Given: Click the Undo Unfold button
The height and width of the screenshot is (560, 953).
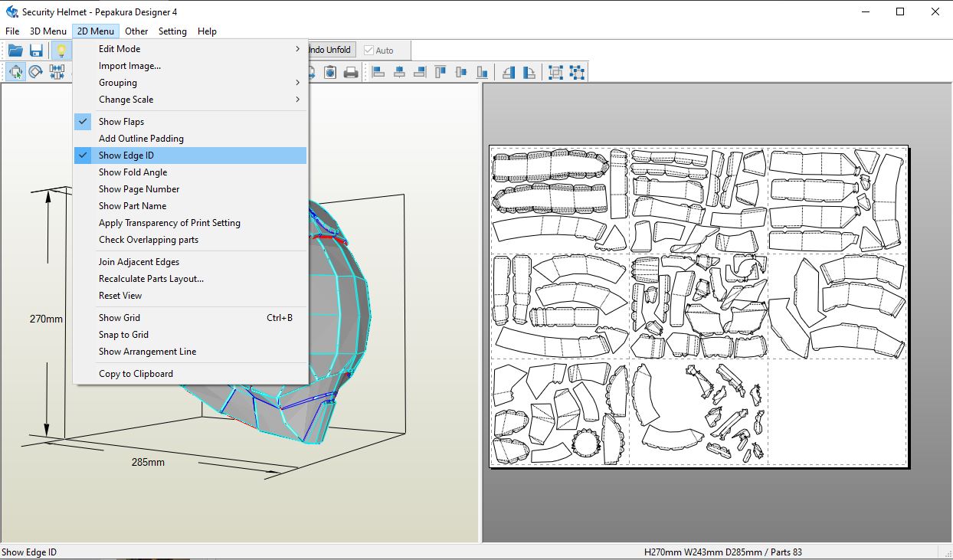Looking at the screenshot, I should pos(329,51).
